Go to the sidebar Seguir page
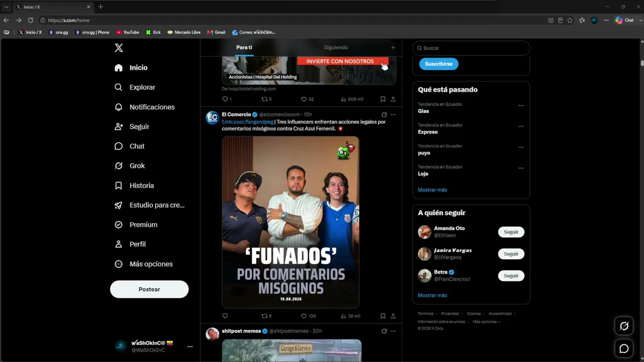 tap(132, 127)
